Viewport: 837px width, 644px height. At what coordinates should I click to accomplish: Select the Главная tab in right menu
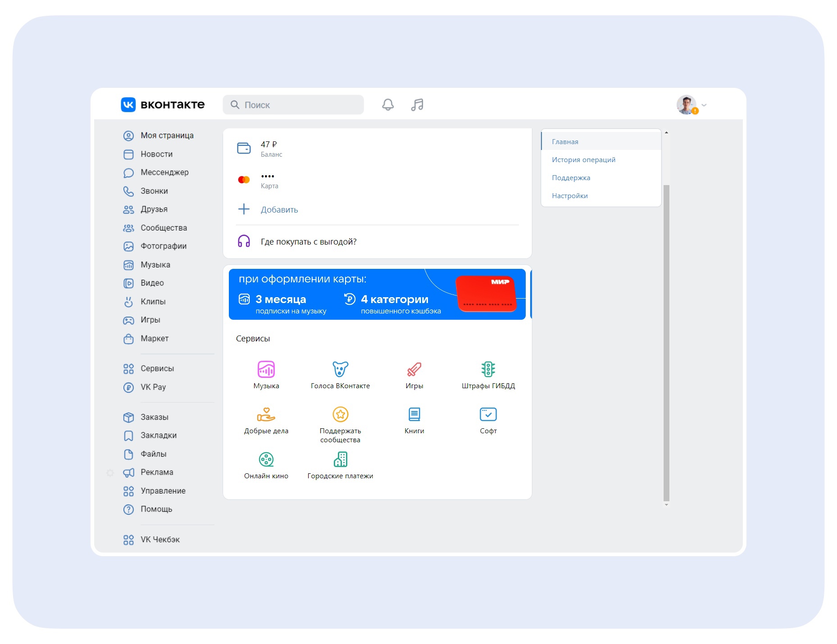coord(601,141)
